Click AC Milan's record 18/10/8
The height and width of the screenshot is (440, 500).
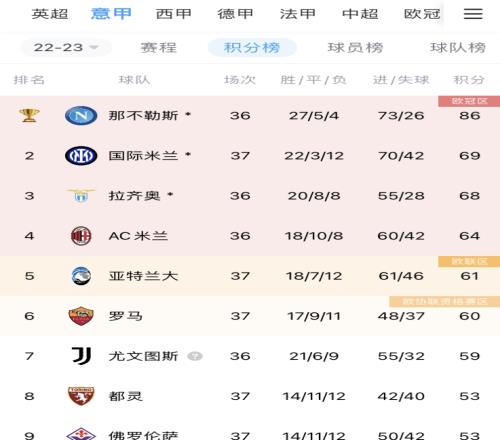tap(314, 236)
